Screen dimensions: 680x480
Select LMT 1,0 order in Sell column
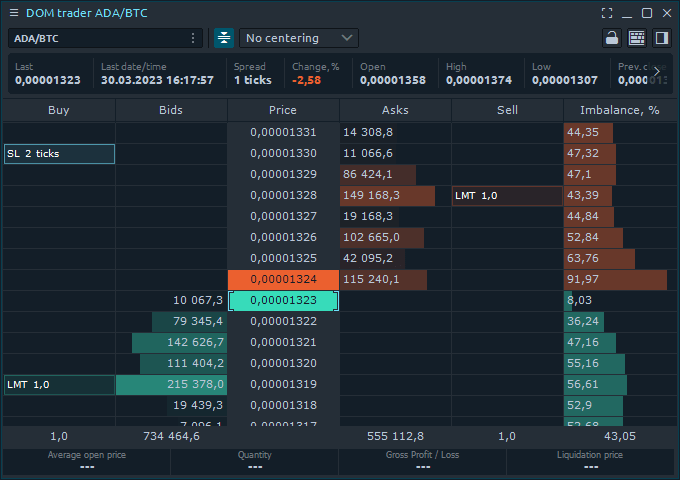tap(507, 196)
